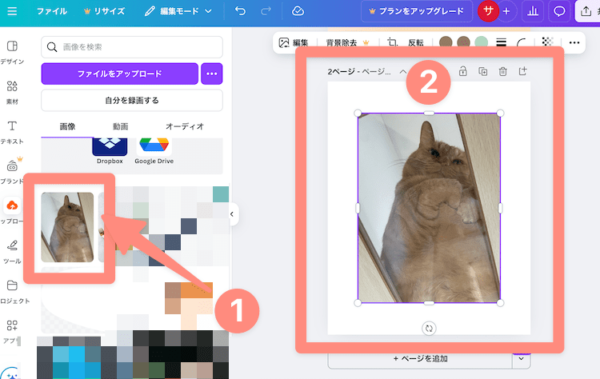
Task: Check cloud save status icon
Action: (x=298, y=11)
